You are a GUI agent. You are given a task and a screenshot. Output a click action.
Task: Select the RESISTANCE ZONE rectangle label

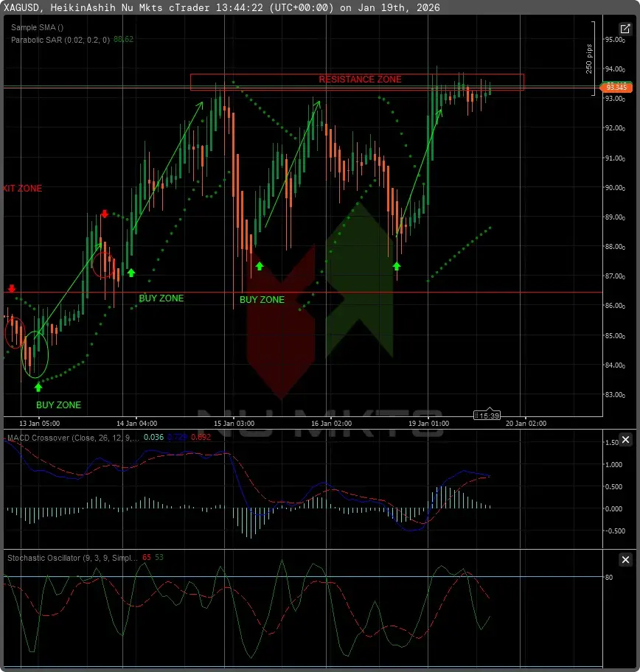360,80
